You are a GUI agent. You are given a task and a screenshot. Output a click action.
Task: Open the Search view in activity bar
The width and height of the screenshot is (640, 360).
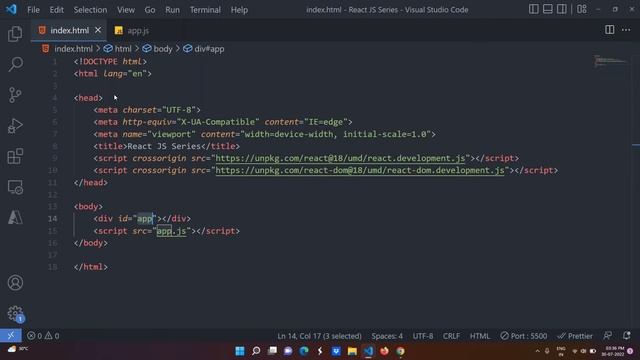(15, 64)
